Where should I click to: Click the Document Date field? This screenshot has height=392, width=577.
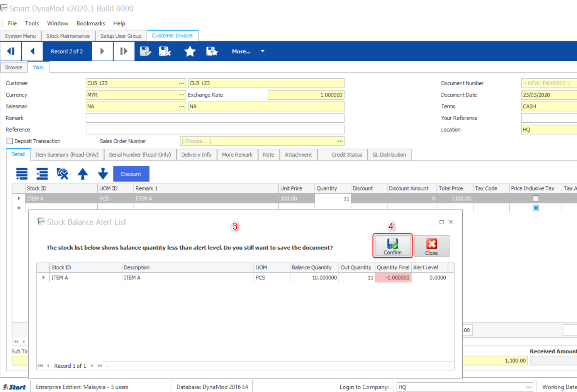[549, 95]
